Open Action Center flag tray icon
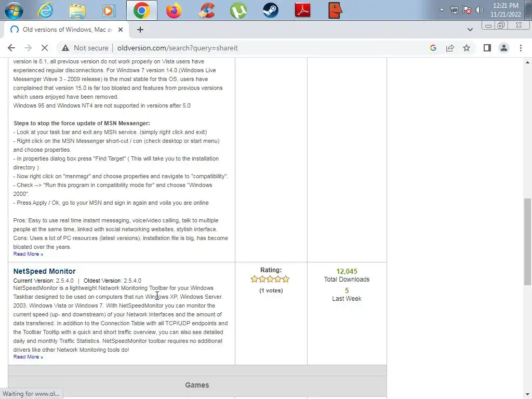Image resolution: width=532 pixels, height=399 pixels. point(467,10)
